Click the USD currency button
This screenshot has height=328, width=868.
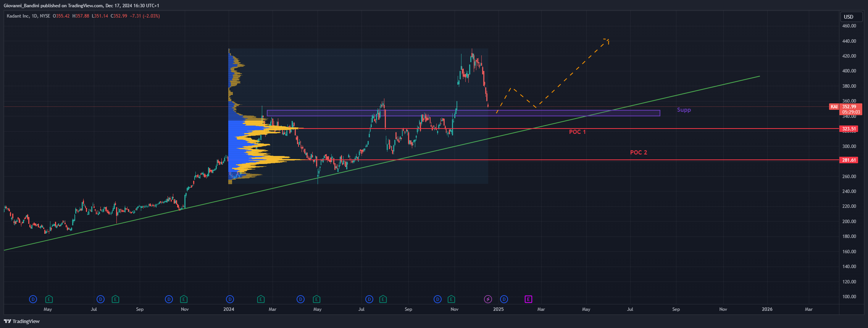pyautogui.click(x=851, y=17)
